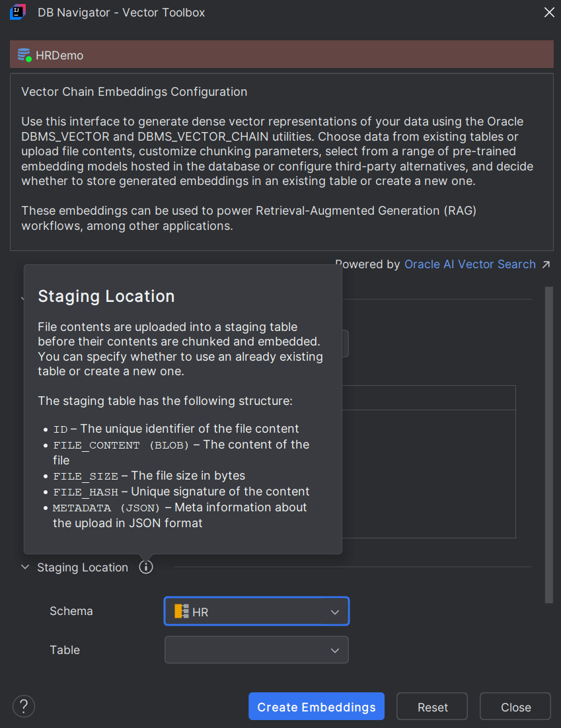Click the Schema field label
Viewport: 561px width, 728px height.
click(x=71, y=611)
